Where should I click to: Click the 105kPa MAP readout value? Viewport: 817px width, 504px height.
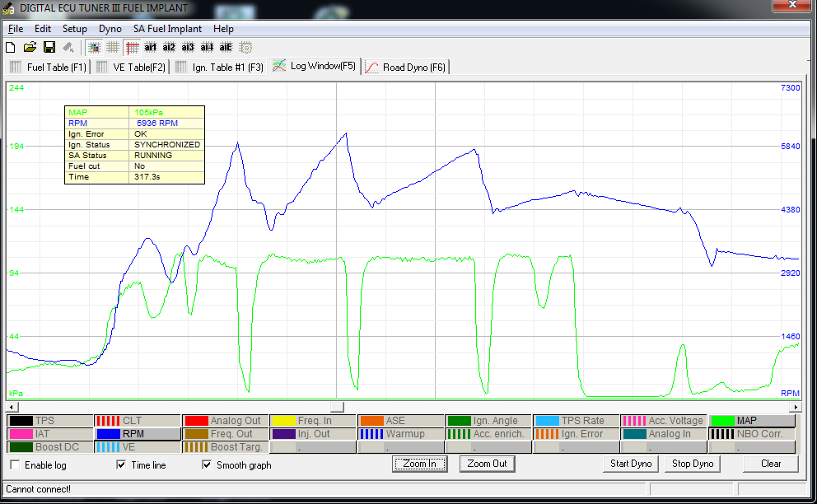tap(148, 113)
